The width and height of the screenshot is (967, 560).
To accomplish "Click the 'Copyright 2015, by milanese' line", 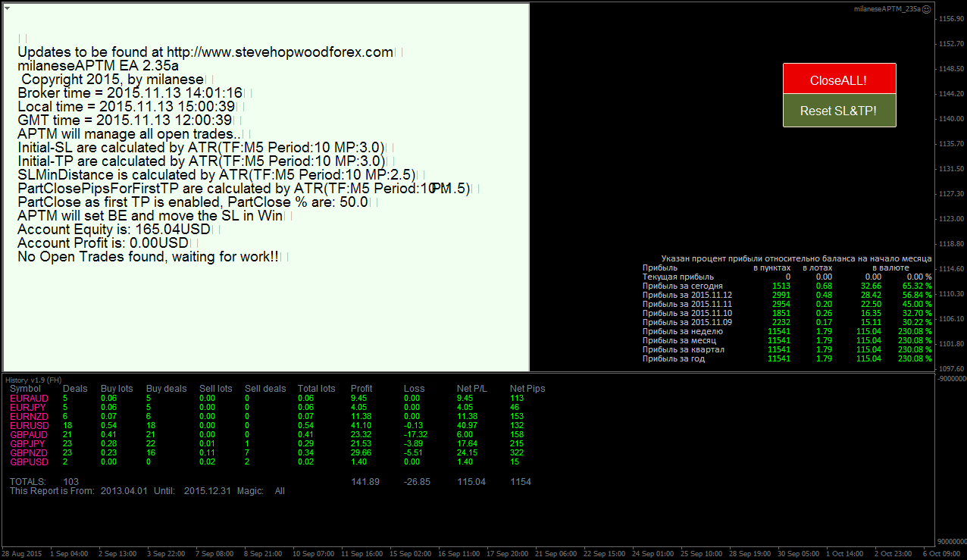I will pyautogui.click(x=112, y=80).
